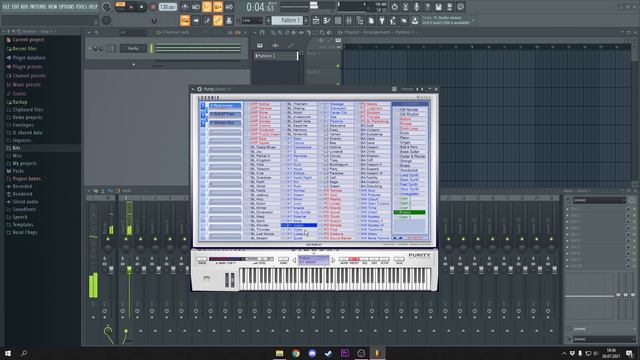The image size is (640, 360).
Task: Select the green highlighted category in Purity
Action: coord(409,212)
